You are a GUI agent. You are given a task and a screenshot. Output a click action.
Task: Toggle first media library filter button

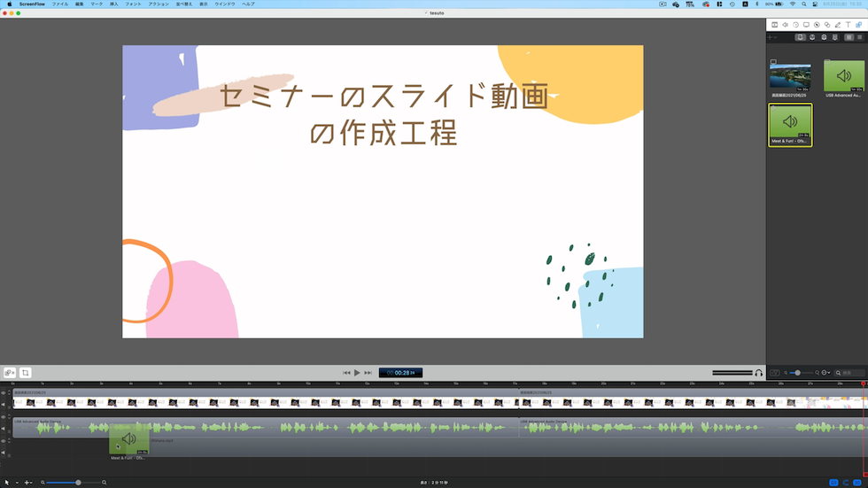coord(801,37)
